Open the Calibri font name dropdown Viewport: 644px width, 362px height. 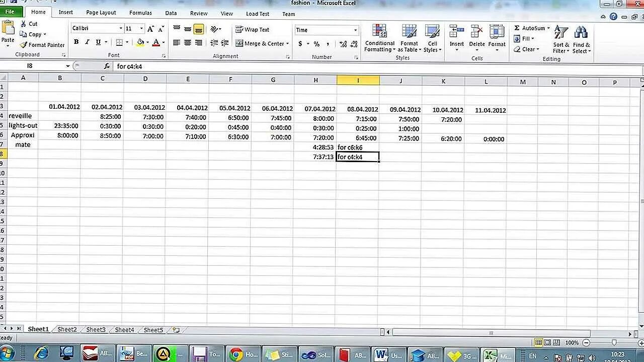coord(120,29)
